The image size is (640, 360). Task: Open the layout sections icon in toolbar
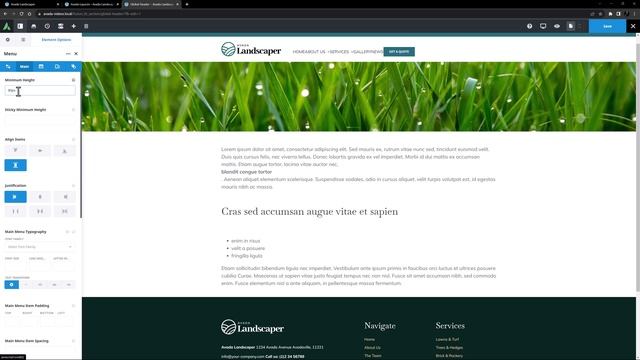point(60,26)
